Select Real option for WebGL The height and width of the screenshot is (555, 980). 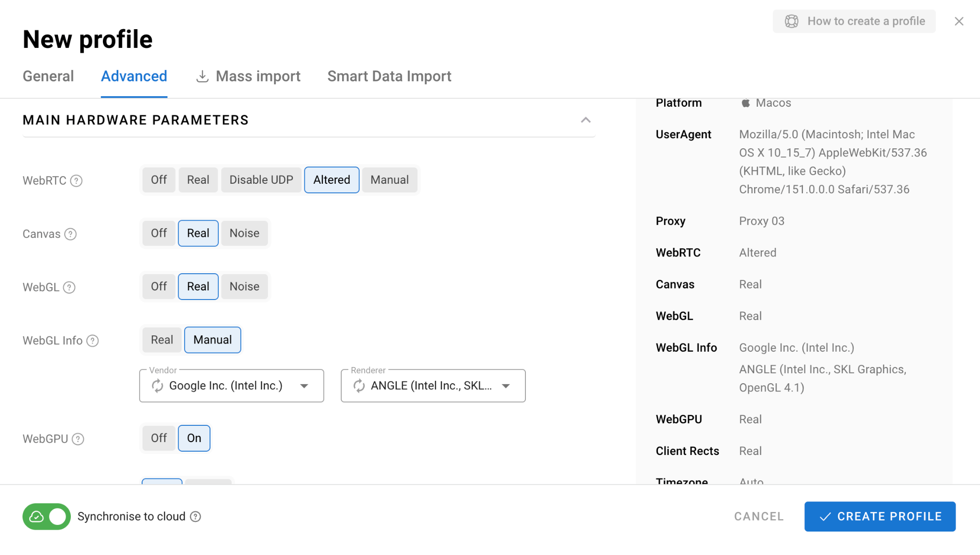pyautogui.click(x=198, y=287)
